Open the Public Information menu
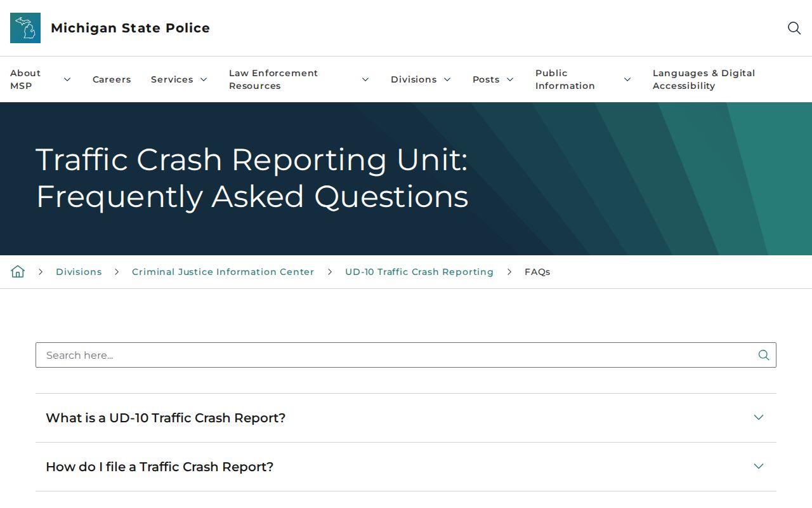The height and width of the screenshot is (508, 812). [x=565, y=79]
